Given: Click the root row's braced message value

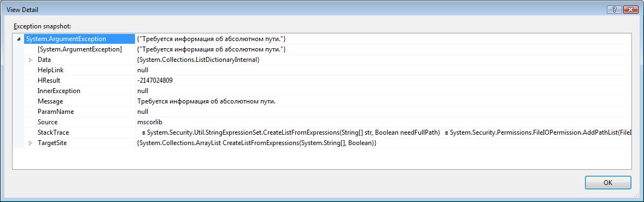Looking at the screenshot, I should 211,39.
